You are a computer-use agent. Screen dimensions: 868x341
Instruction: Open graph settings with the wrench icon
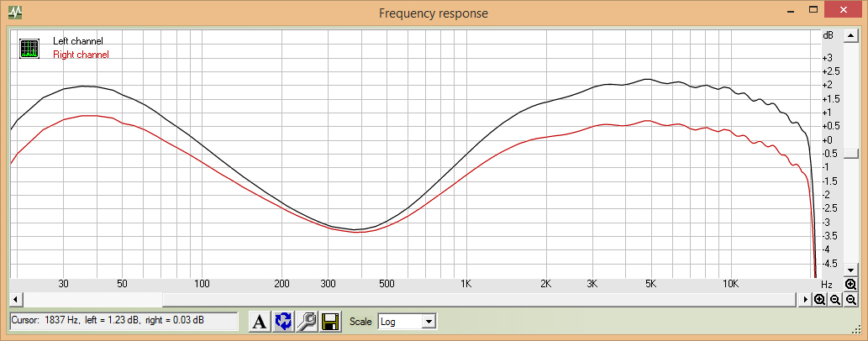307,321
